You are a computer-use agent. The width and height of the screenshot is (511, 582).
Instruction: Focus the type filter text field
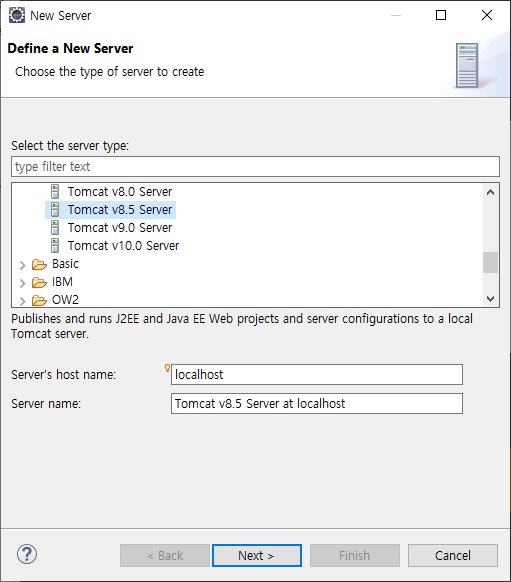(255, 167)
